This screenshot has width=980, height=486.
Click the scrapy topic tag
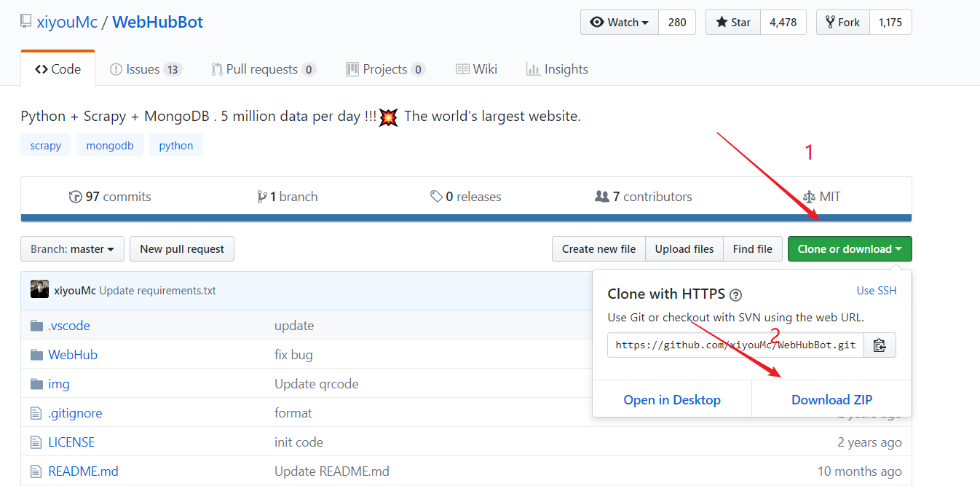[x=46, y=145]
